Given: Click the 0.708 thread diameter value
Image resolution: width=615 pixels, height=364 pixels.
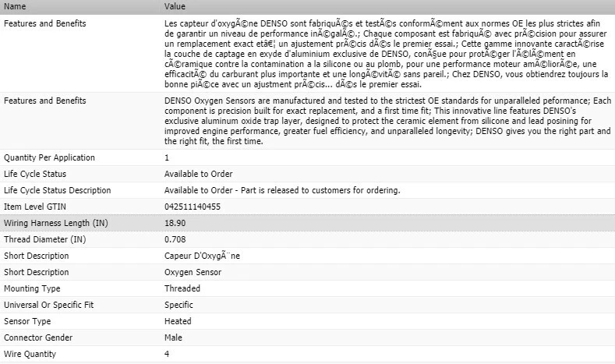Looking at the screenshot, I should [x=175, y=239].
